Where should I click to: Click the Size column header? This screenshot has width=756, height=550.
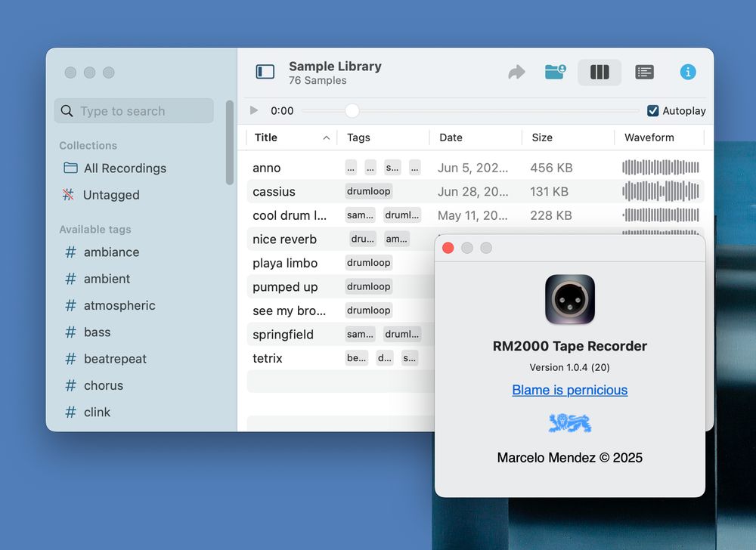[569, 137]
